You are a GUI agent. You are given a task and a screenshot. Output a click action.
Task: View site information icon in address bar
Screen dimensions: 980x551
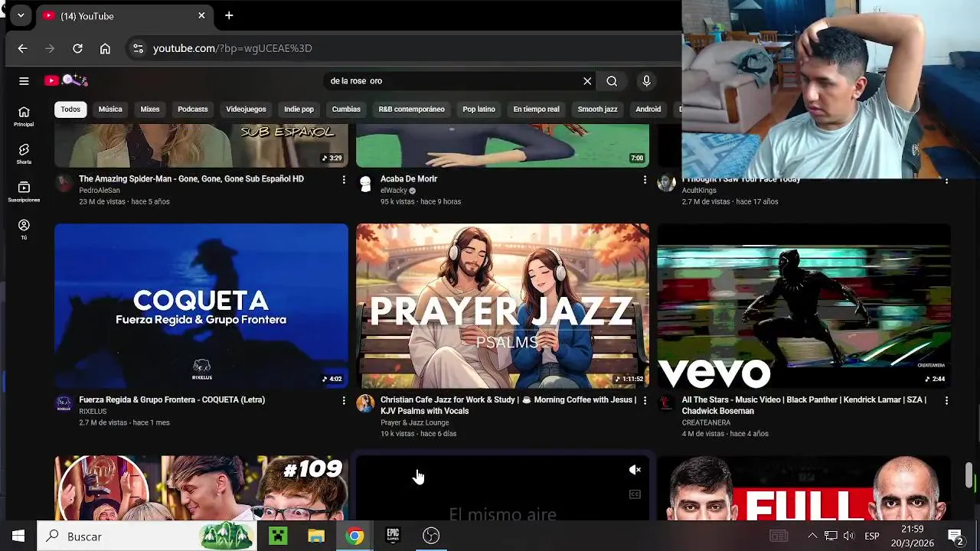[x=138, y=48]
